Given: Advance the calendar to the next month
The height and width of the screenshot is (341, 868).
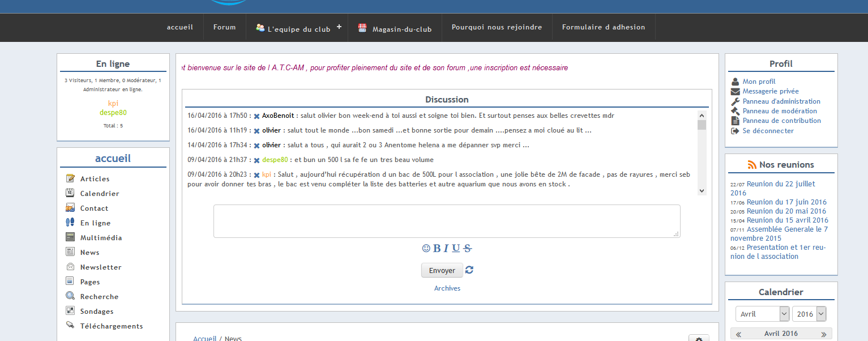Looking at the screenshot, I should 824,334.
